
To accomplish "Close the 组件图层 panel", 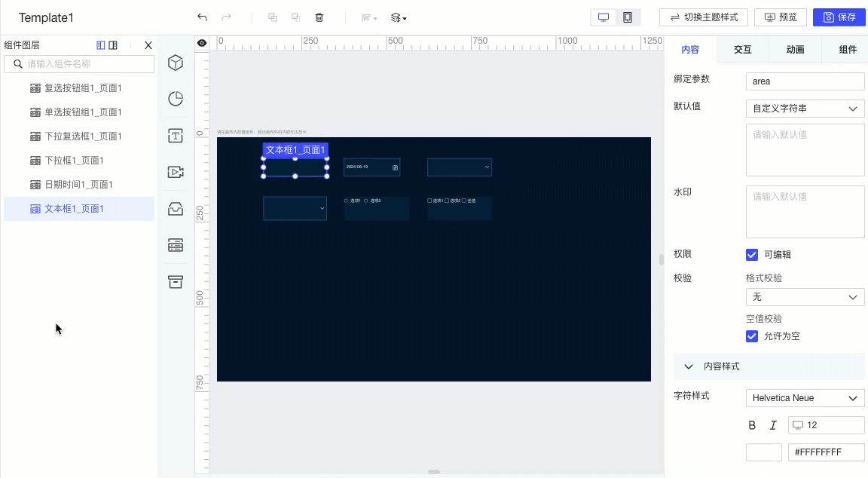I will pos(148,45).
